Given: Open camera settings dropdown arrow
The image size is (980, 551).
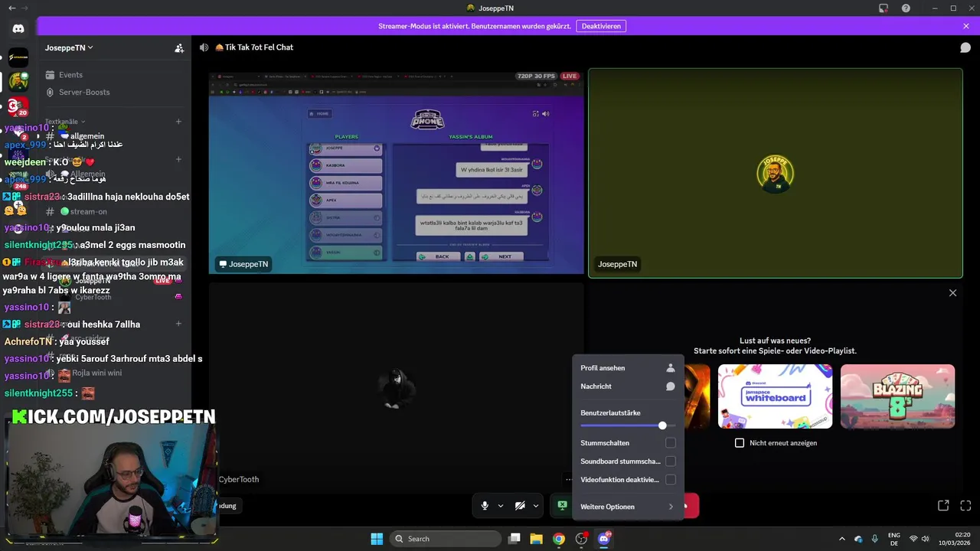Looking at the screenshot, I should [536, 506].
